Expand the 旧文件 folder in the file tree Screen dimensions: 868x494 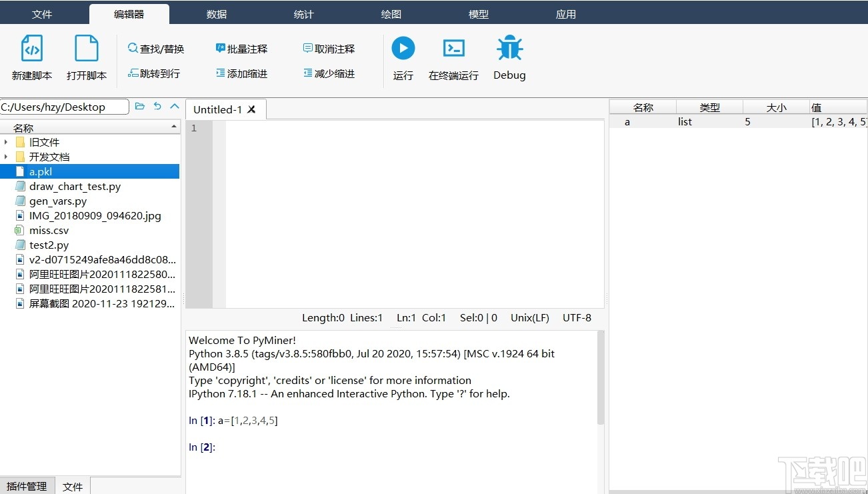coord(6,141)
